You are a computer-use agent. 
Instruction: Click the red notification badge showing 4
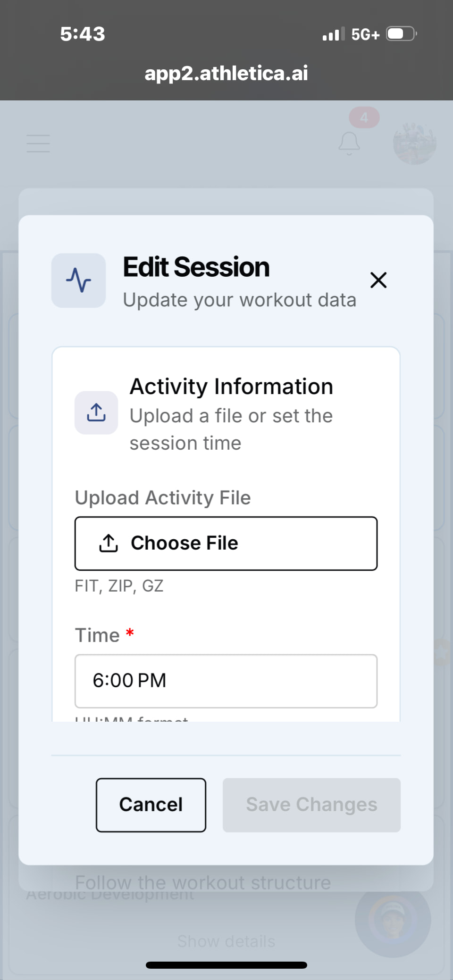(364, 118)
